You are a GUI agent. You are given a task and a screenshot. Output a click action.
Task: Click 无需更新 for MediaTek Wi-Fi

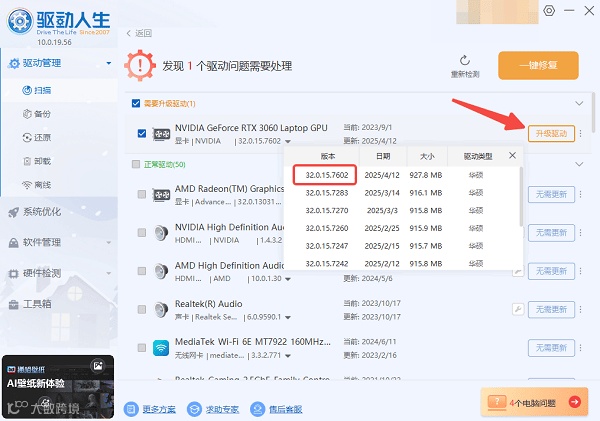[551, 348]
